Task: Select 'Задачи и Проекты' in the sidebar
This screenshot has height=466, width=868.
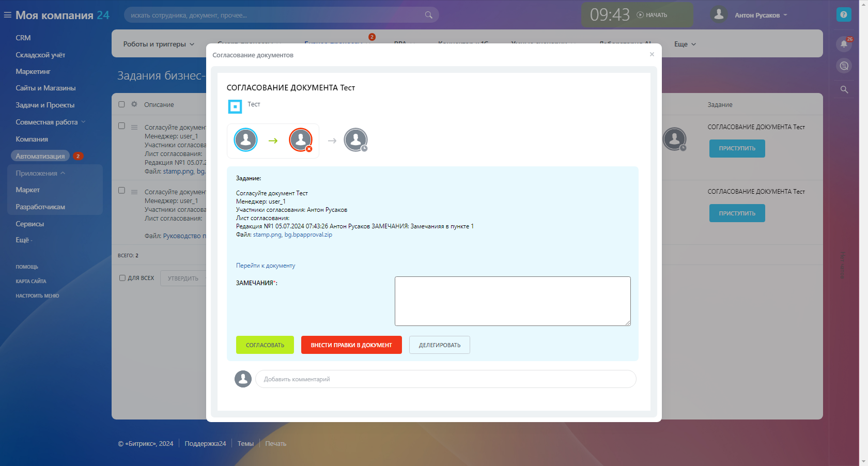Action: coord(45,105)
